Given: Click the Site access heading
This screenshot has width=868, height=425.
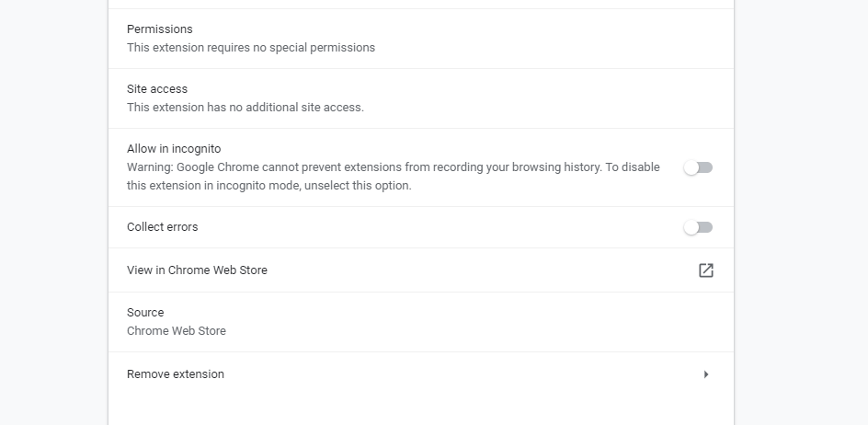Looking at the screenshot, I should (156, 89).
